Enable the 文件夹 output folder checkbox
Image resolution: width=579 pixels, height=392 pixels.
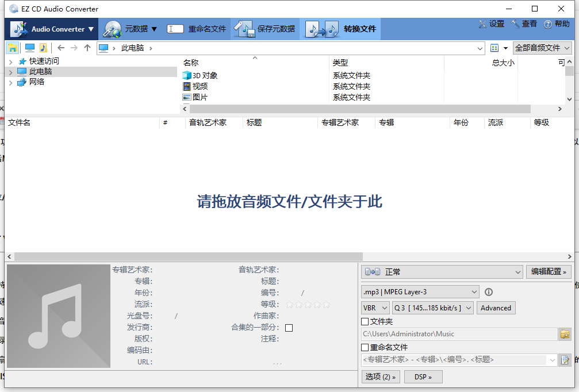pos(365,322)
